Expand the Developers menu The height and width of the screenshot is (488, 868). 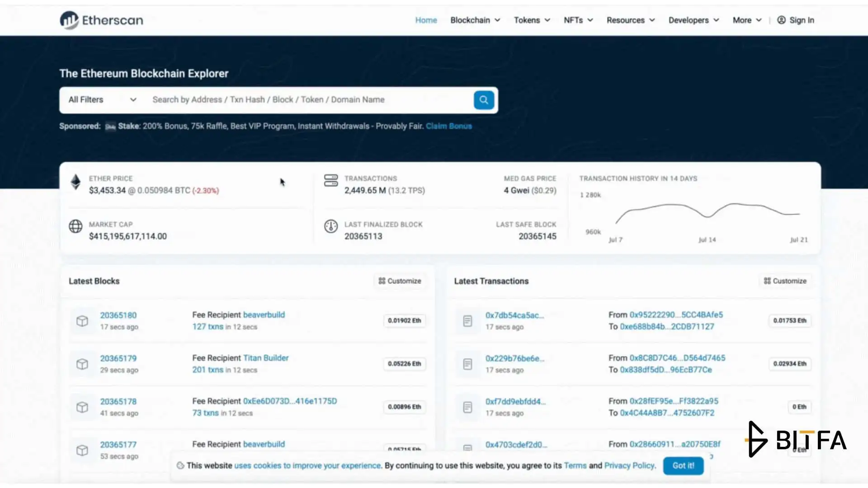tap(693, 20)
